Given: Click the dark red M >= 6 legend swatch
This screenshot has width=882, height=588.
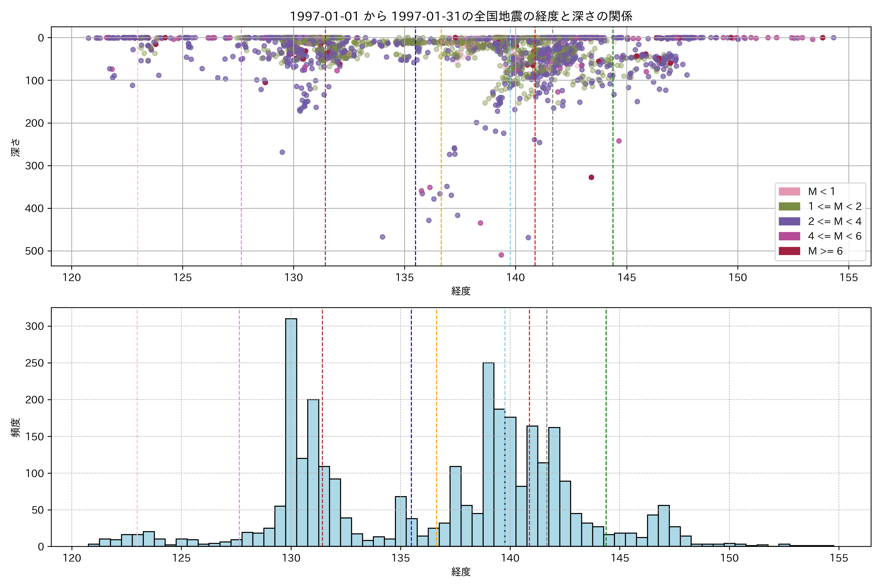Looking at the screenshot, I should 789,251.
